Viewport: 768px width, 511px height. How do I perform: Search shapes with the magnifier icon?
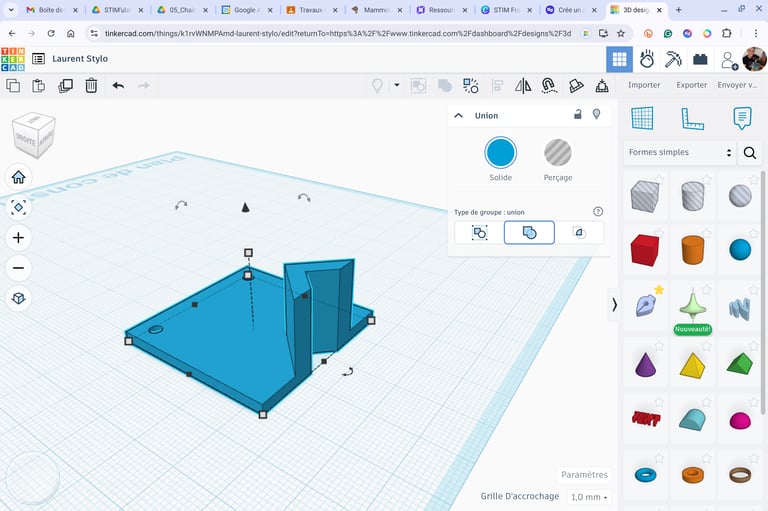tap(750, 153)
